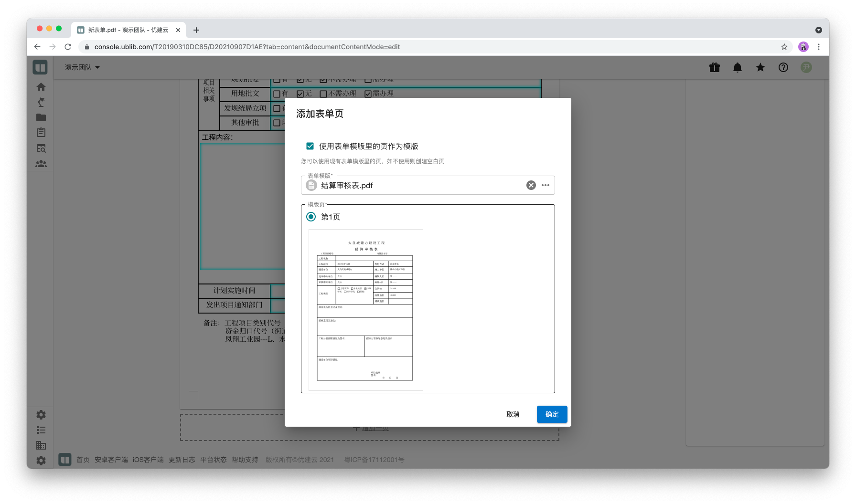Screen dimensions: 856x504
Task: Click the 取消 cancel button
Action: [513, 414]
